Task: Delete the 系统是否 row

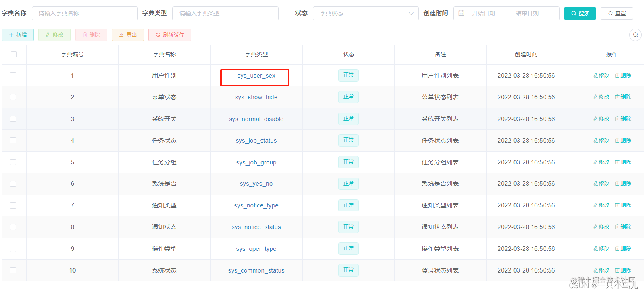Action: pos(623,183)
